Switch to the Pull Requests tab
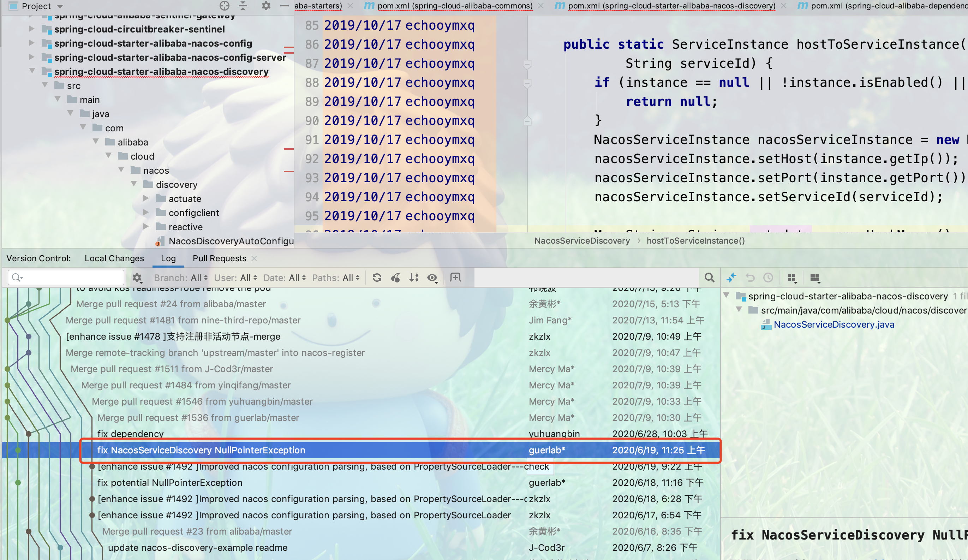968x560 pixels. tap(219, 258)
